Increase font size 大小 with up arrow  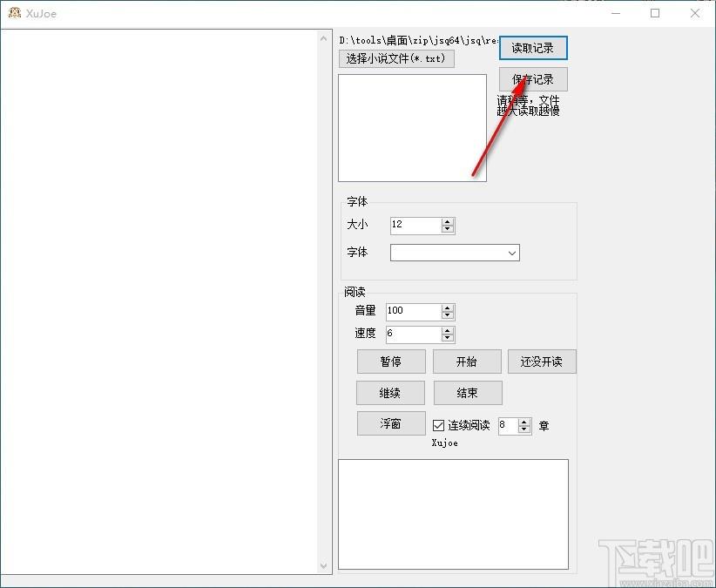pos(448,222)
